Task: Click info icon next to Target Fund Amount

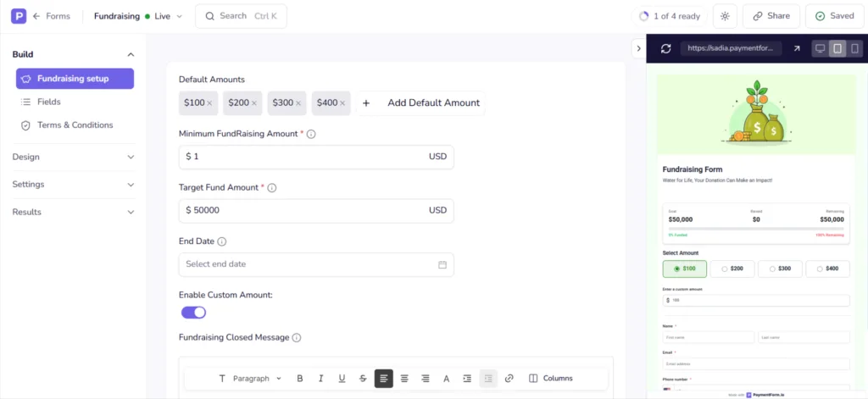Action: coord(272,187)
